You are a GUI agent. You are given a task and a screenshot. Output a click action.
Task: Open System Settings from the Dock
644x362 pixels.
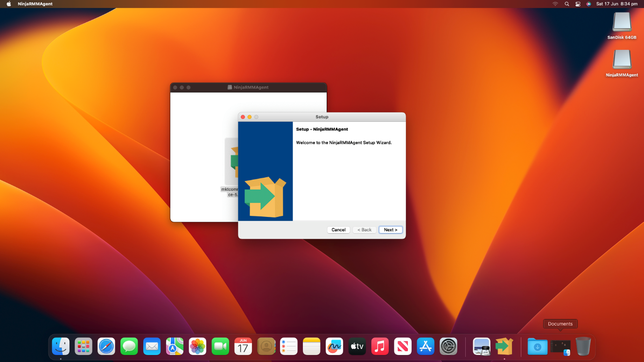point(448,347)
